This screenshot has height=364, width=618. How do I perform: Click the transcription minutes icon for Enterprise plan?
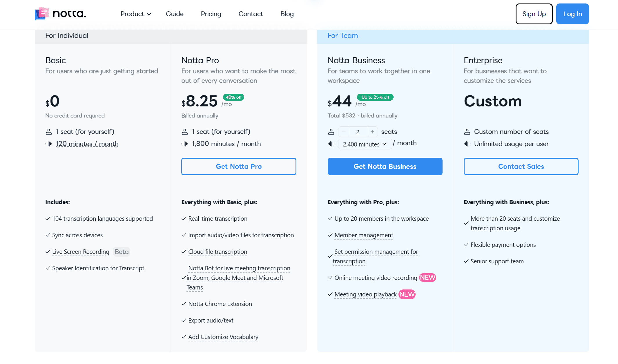pyautogui.click(x=467, y=144)
